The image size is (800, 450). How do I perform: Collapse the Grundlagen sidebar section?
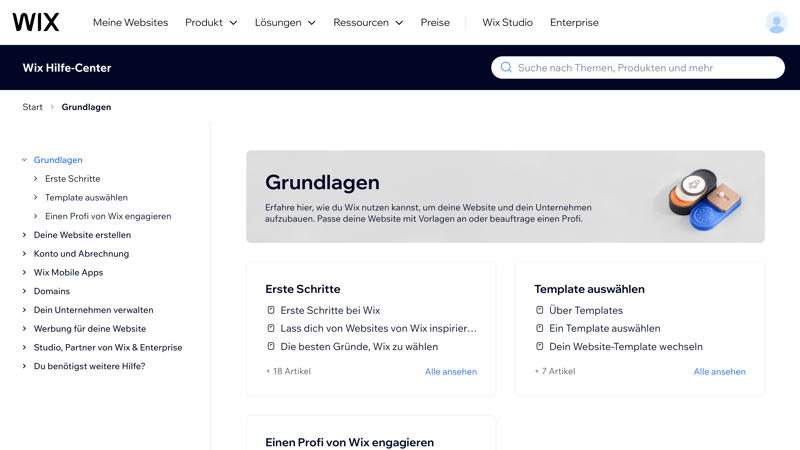(x=25, y=160)
